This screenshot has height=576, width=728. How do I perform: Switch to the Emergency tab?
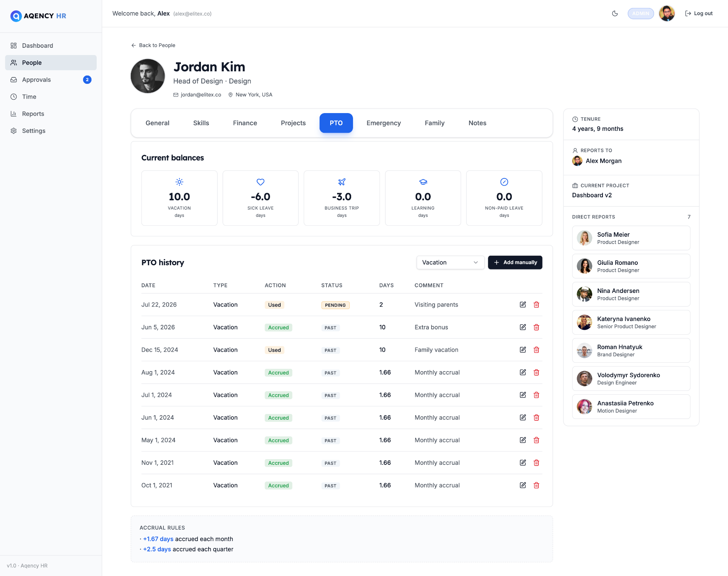click(383, 123)
